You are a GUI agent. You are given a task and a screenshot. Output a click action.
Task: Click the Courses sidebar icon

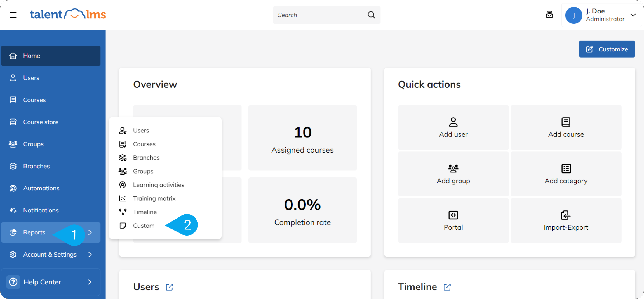click(13, 100)
